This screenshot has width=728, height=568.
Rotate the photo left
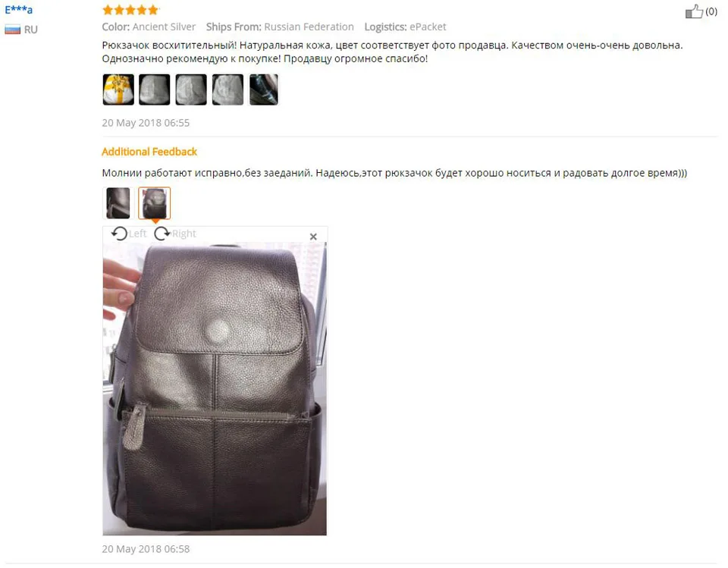point(119,233)
